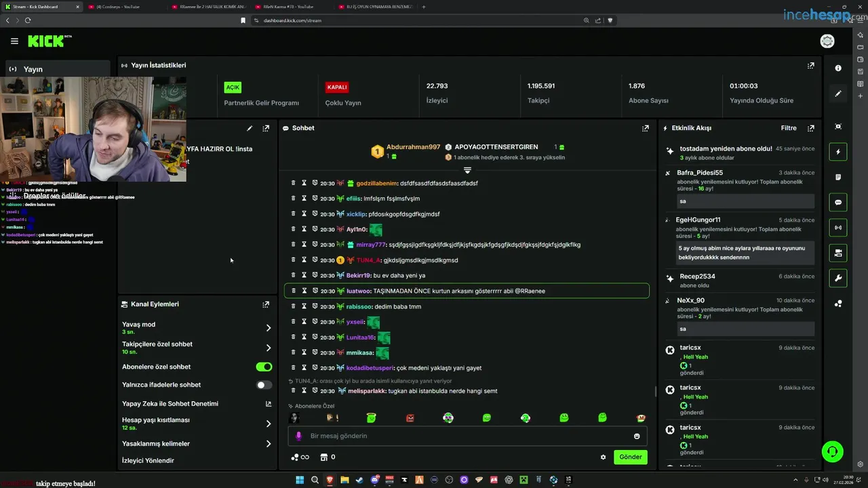Viewport: 868px width, 488px height.
Task: Edit stream info with the pencil icon
Action: coord(250,128)
